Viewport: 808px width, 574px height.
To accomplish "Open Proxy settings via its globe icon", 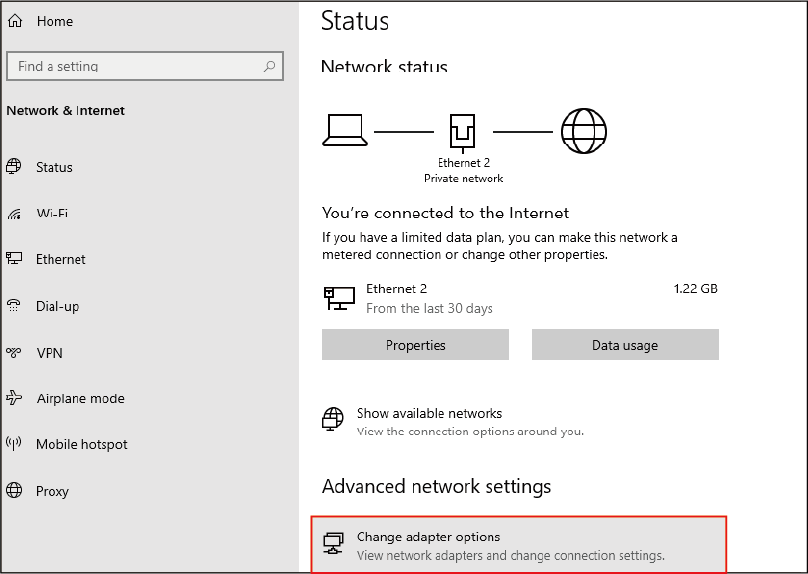I will click(x=15, y=491).
